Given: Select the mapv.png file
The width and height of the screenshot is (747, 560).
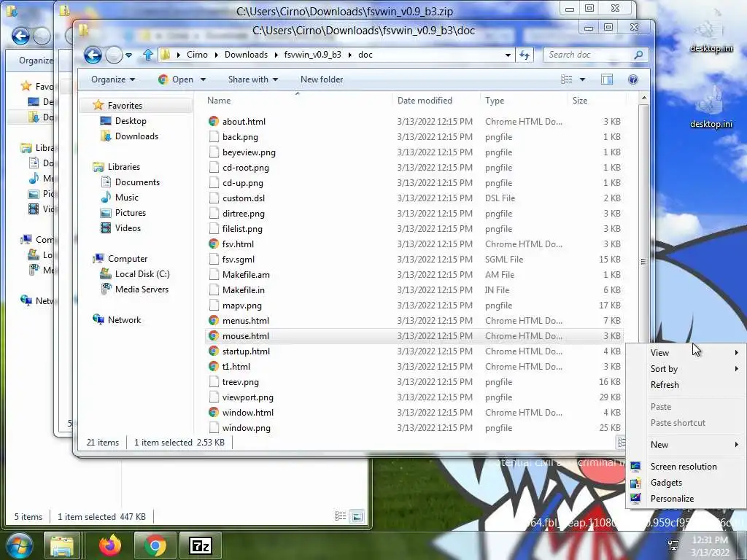Looking at the screenshot, I should click(x=414, y=306).
